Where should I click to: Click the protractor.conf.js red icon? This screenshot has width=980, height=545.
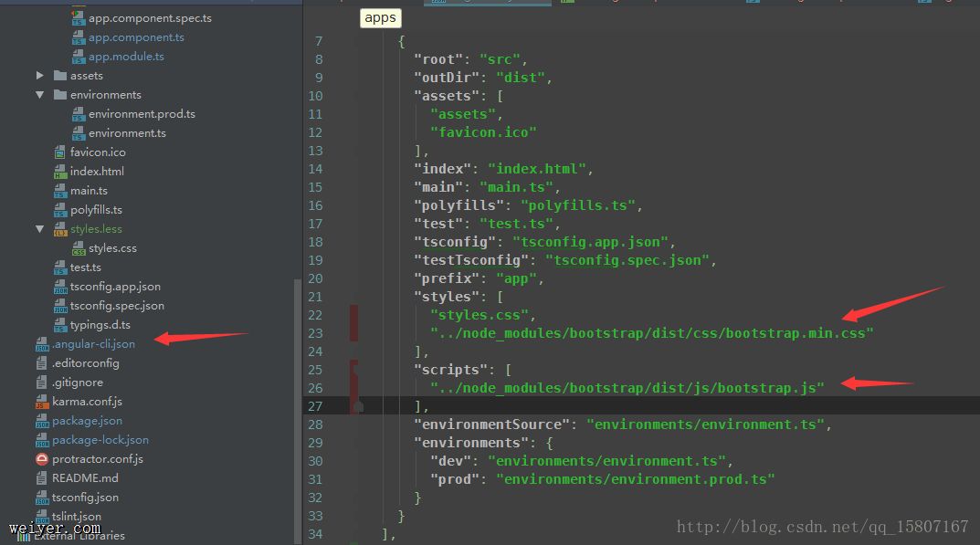[x=42, y=459]
